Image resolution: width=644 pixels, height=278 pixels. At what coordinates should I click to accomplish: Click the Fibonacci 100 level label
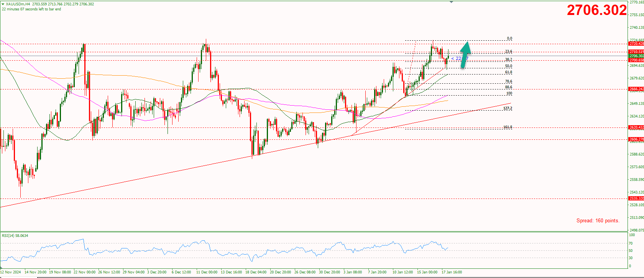[509, 93]
